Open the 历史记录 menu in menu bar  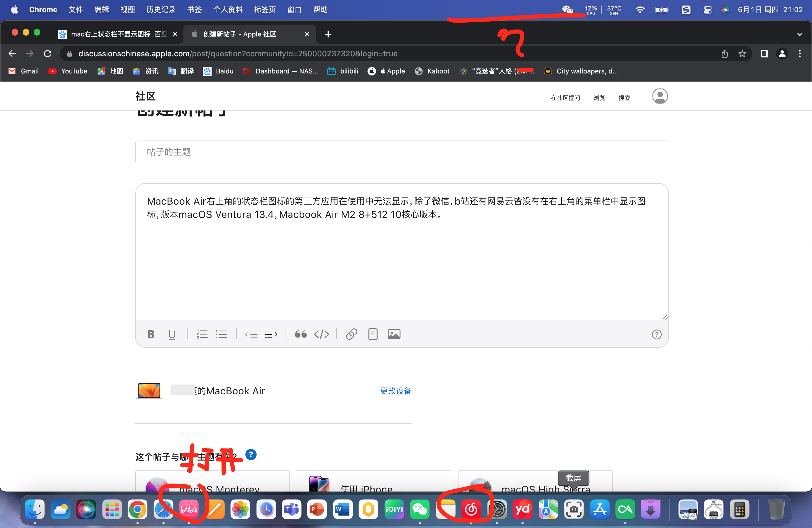click(x=161, y=10)
